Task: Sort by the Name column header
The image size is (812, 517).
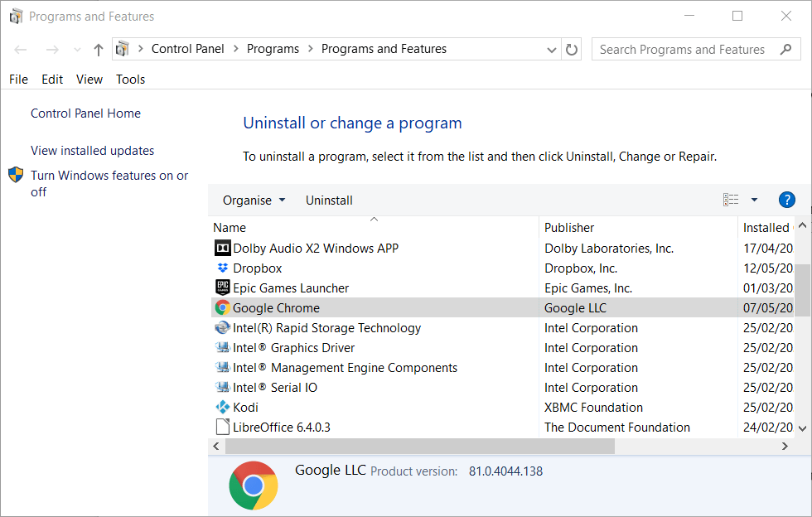Action: click(x=230, y=227)
